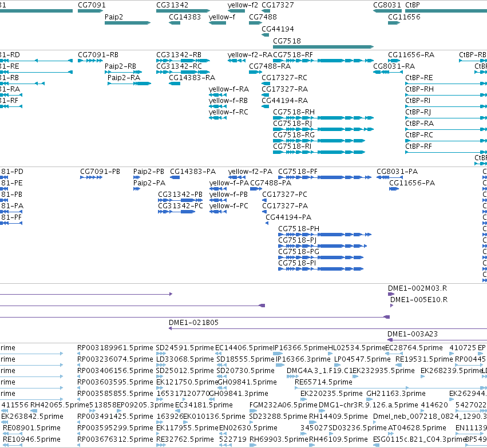Select the CtBP gene label

pyautogui.click(x=413, y=5)
